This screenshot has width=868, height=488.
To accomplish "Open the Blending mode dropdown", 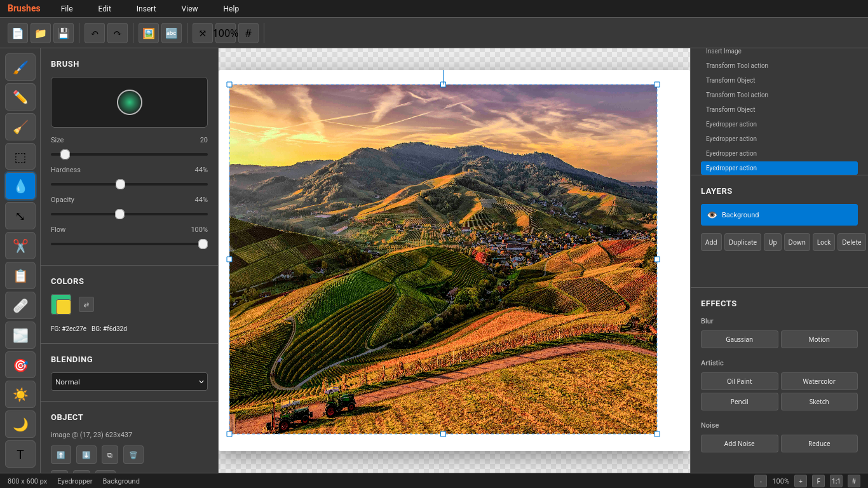I will tap(129, 381).
